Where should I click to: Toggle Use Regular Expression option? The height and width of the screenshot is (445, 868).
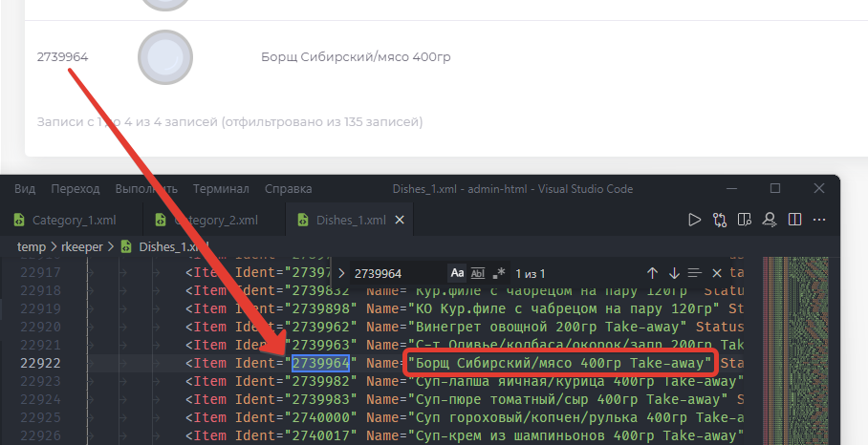(498, 274)
